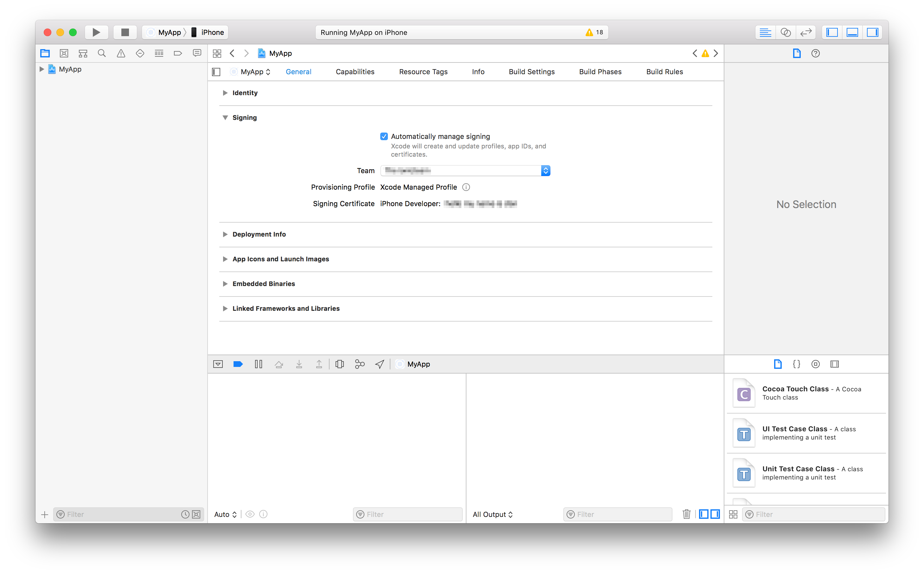924x574 pixels.
Task: Select the Capabilities tab
Action: pyautogui.click(x=354, y=71)
